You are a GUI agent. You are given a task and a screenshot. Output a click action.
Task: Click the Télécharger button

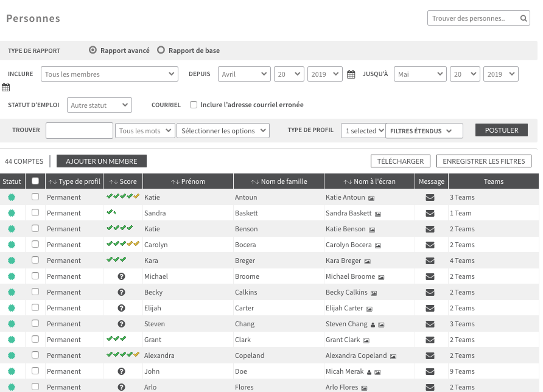[x=401, y=161]
